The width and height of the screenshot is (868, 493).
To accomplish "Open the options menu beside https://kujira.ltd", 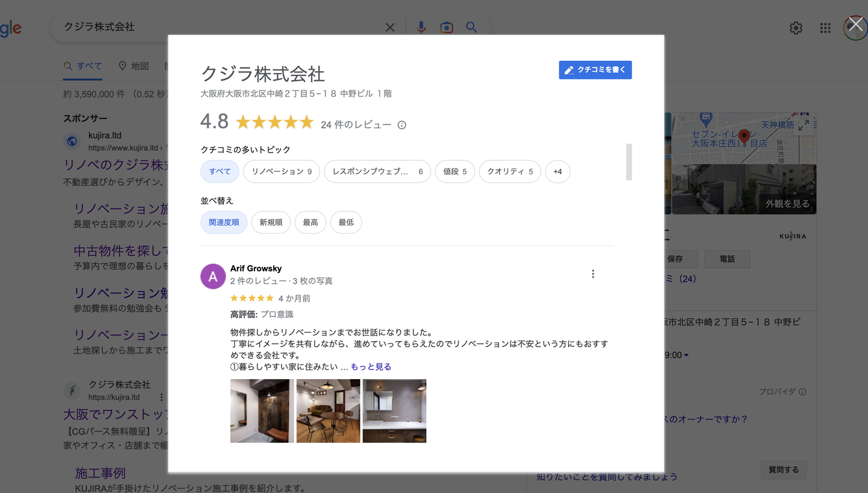I will (162, 397).
